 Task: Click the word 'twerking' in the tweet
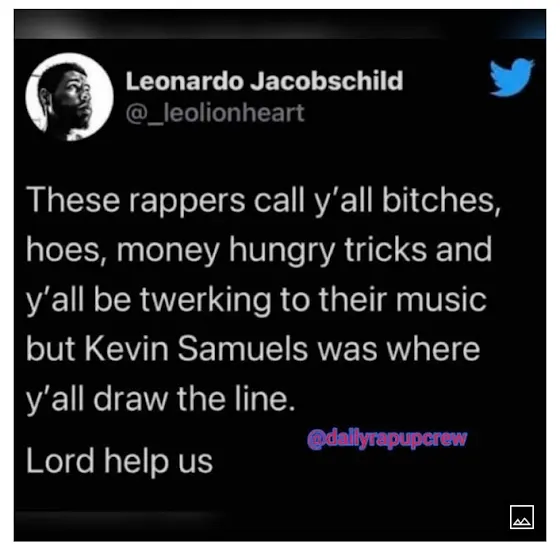(205, 301)
